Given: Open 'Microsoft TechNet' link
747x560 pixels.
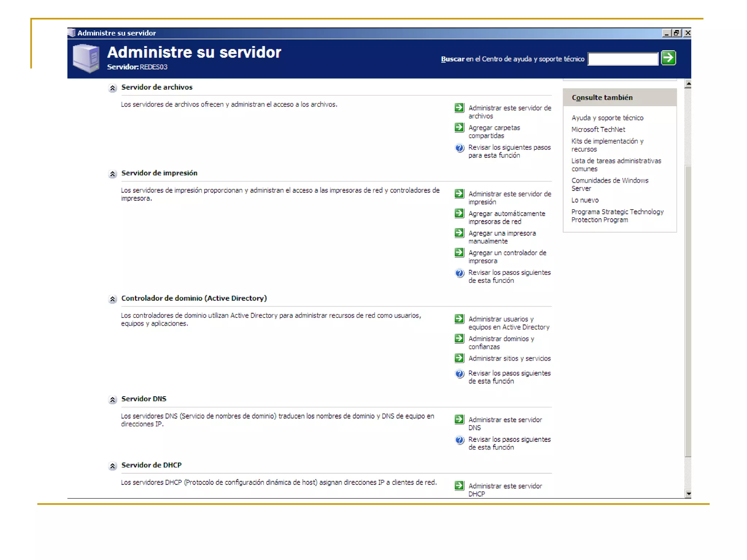Looking at the screenshot, I should (x=598, y=129).
